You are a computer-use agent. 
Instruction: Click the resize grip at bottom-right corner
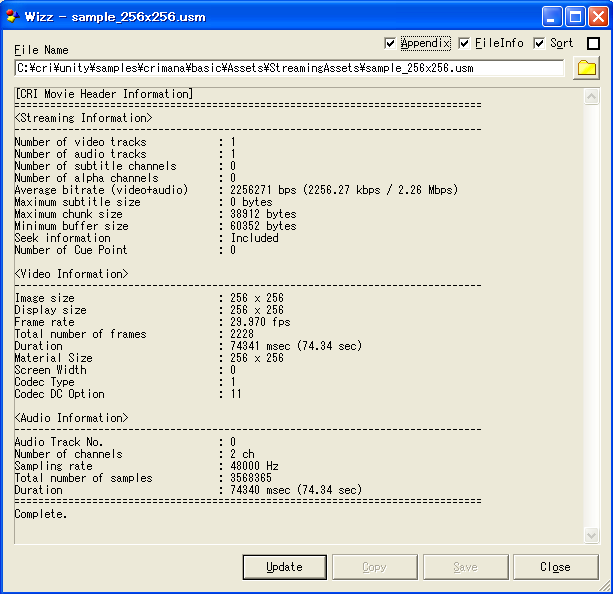tap(605, 586)
